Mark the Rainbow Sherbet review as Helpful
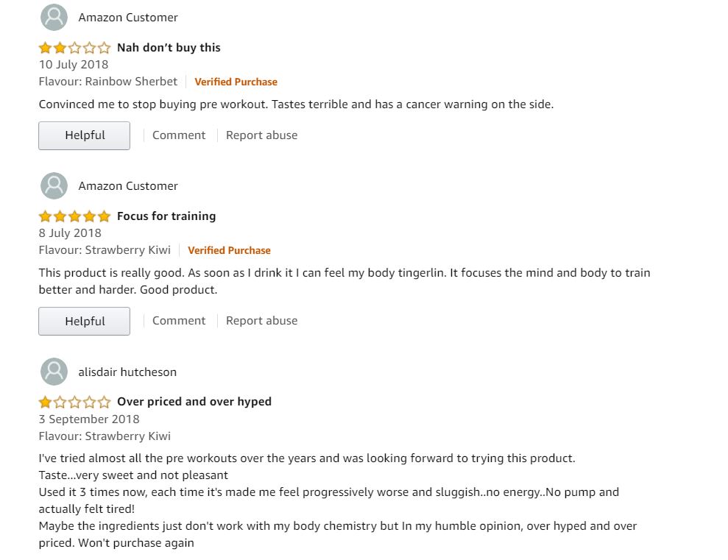 pyautogui.click(x=84, y=135)
